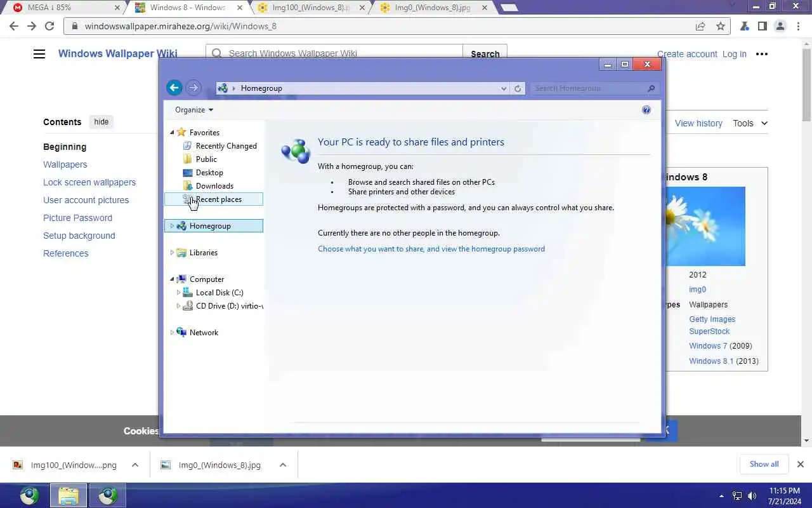Click the Start orb on the taskbar
Viewport: 812px width, 508px height.
pyautogui.click(x=29, y=495)
